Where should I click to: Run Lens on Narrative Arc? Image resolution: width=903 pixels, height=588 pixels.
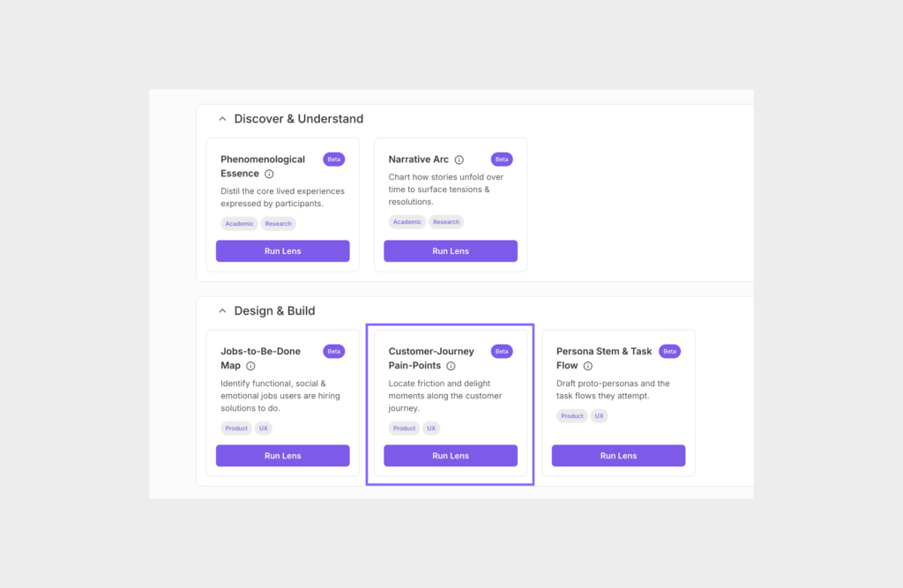[451, 250]
